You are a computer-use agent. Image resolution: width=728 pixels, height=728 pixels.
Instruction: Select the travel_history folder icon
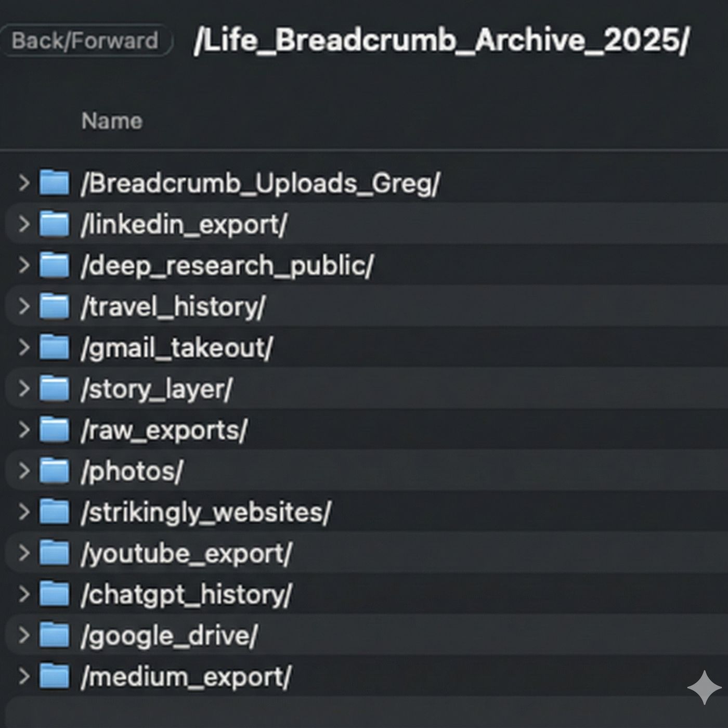(55, 306)
